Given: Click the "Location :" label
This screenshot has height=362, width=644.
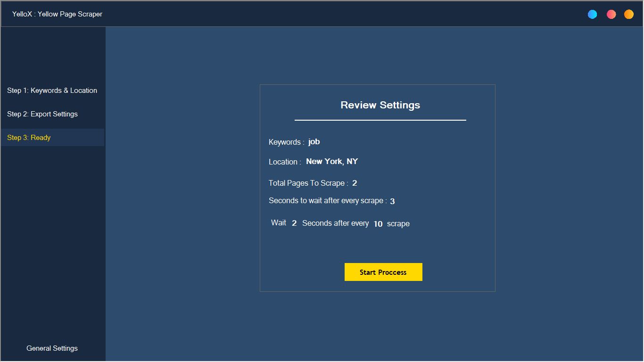Looking at the screenshot, I should coord(285,162).
